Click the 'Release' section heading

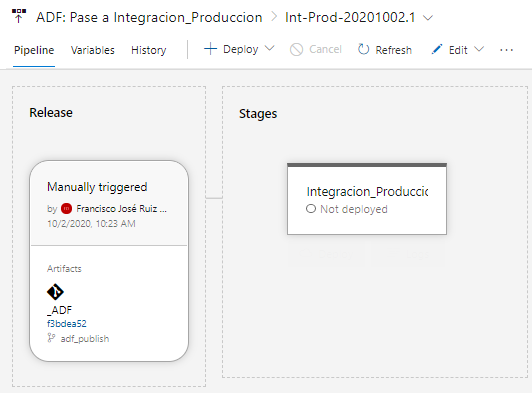(x=51, y=113)
